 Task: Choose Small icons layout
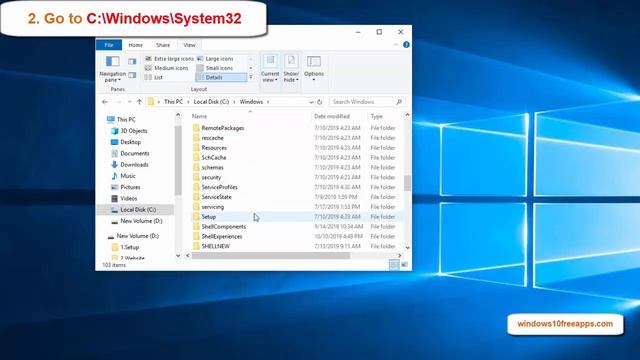click(215, 68)
